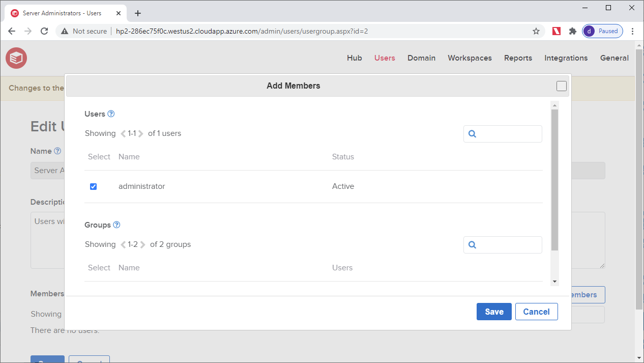
Task: Click the help icon next to Name
Action: click(x=57, y=151)
